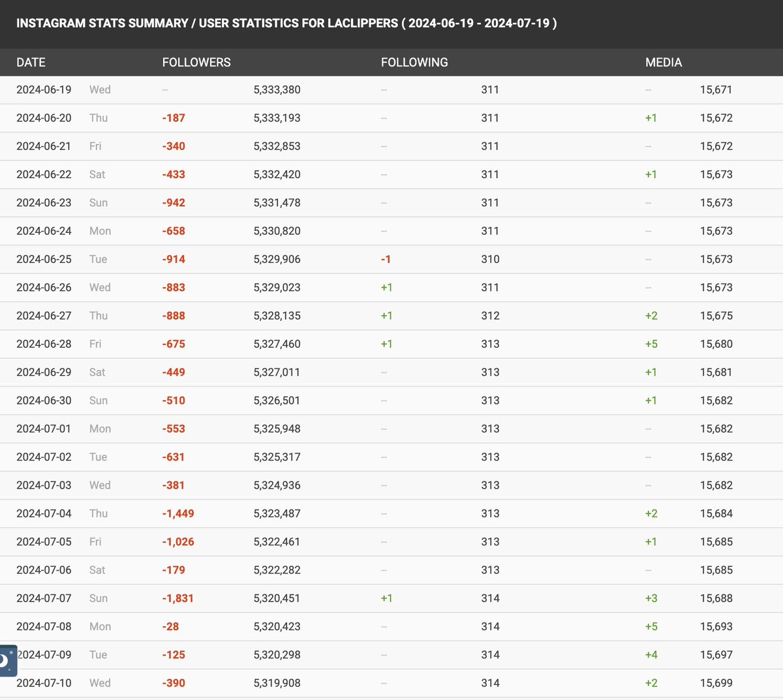Click media count 15,697

[x=716, y=655]
